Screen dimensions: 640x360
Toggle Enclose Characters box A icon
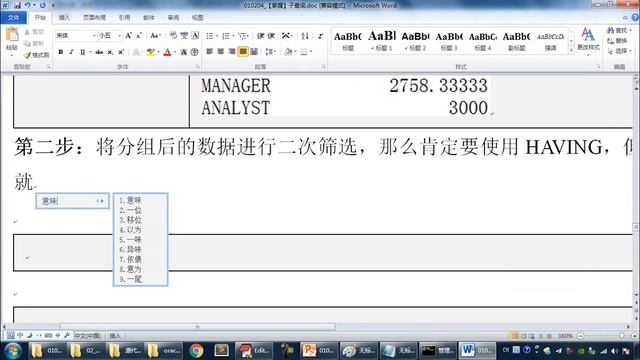point(196,36)
